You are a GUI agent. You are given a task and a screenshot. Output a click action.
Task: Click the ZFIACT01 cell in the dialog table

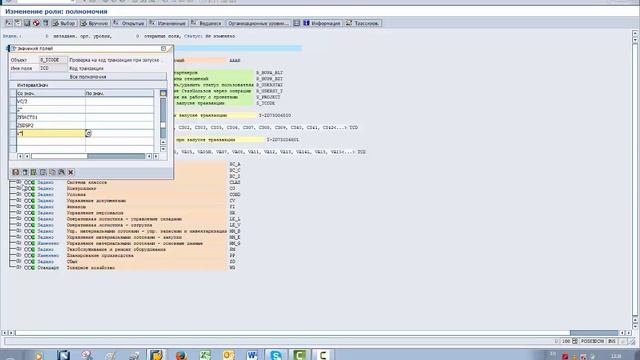51,117
